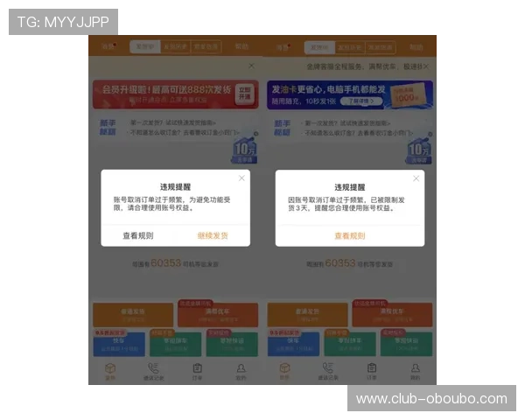Choose 满帮优车 tile on the 发油卡 screen
Image resolution: width=525 pixels, height=420 pixels.
coord(392,314)
